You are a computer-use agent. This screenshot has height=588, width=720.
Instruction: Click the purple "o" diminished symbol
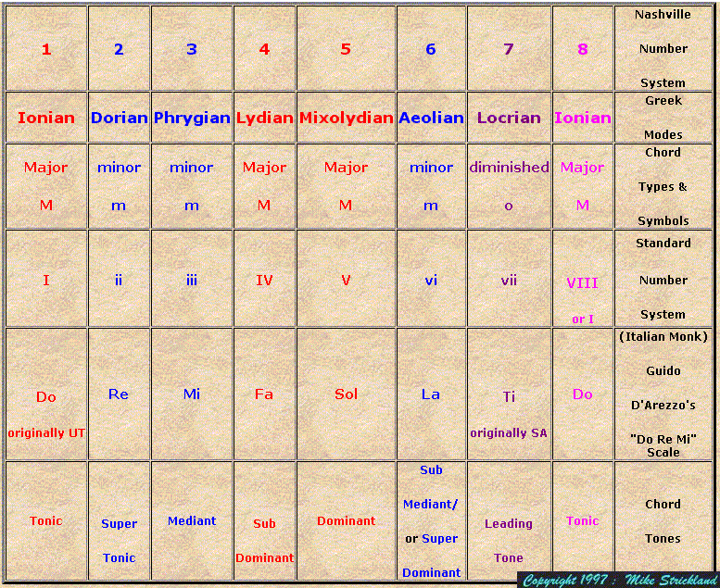point(509,206)
